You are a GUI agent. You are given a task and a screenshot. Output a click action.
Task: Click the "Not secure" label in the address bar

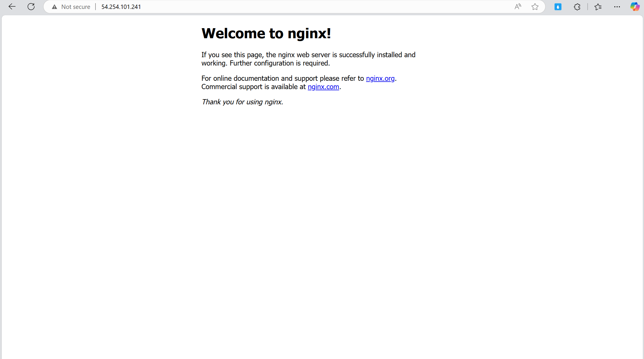[76, 7]
